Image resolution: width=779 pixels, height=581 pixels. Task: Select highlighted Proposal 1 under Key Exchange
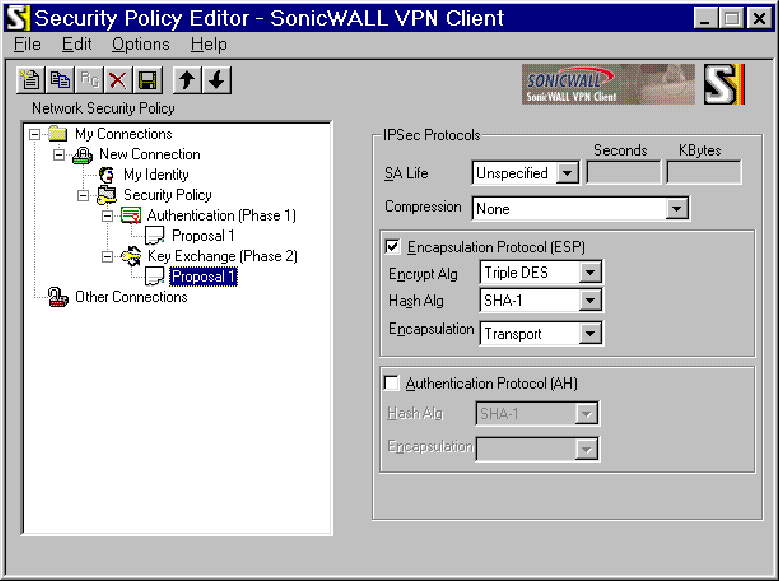click(x=203, y=277)
